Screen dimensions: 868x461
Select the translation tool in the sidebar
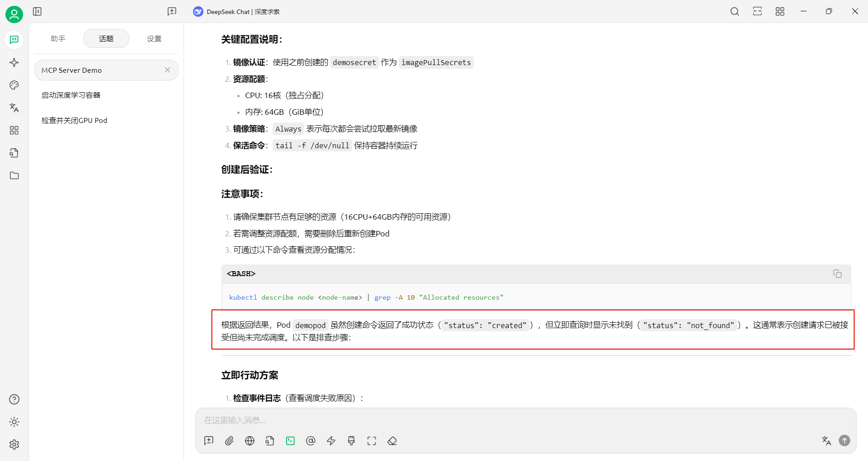click(x=14, y=108)
